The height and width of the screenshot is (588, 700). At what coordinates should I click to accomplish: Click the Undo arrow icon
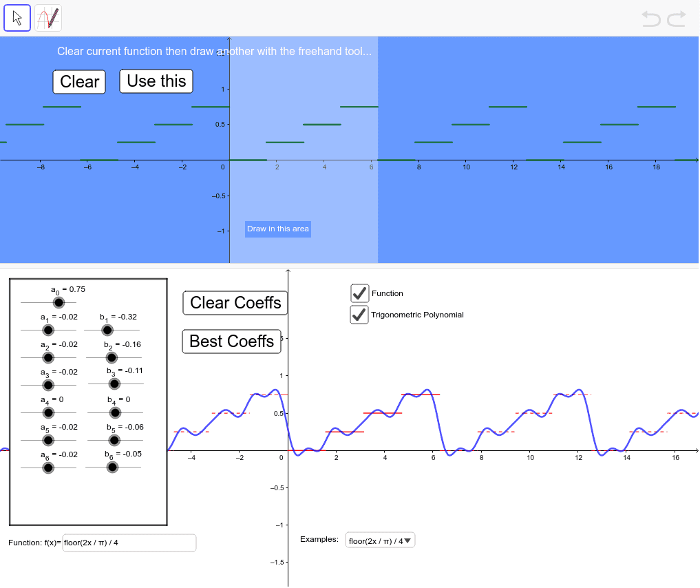pyautogui.click(x=650, y=19)
